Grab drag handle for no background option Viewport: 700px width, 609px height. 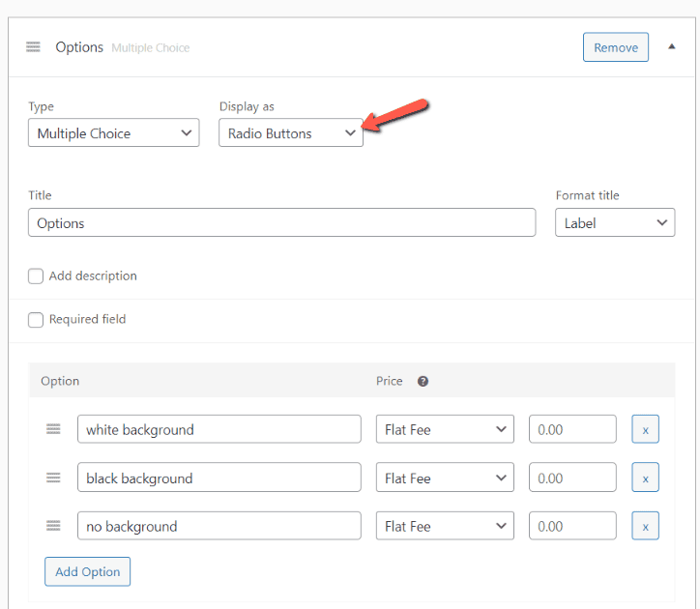coord(53,526)
